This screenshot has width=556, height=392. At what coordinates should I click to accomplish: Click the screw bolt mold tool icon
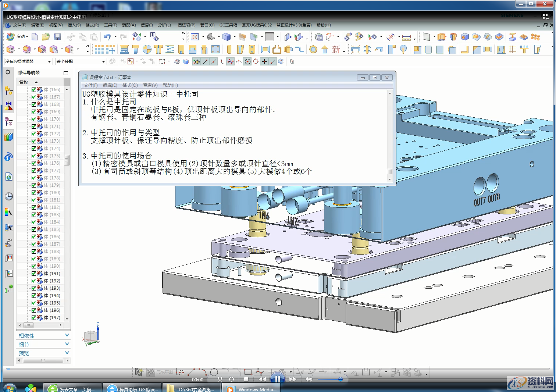click(x=136, y=49)
